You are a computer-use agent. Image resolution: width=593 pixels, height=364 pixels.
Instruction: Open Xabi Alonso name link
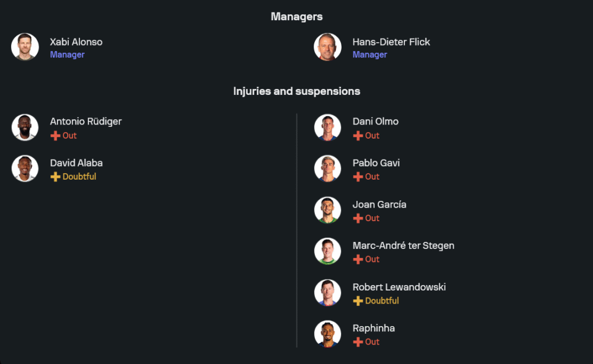pos(76,41)
